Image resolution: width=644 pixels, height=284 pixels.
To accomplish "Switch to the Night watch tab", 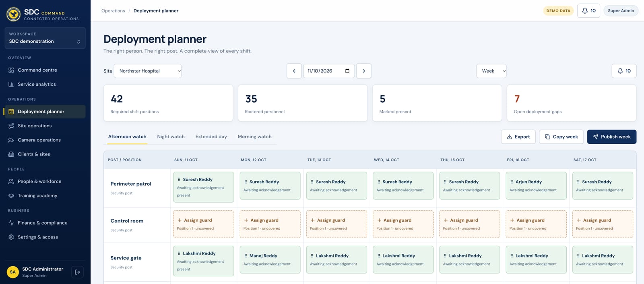I will (171, 137).
